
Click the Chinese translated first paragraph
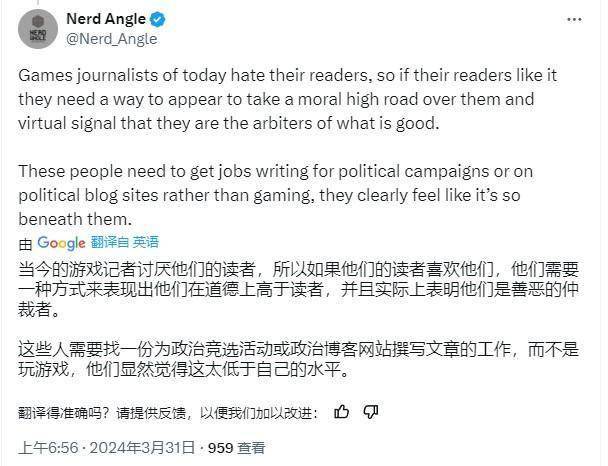point(298,289)
